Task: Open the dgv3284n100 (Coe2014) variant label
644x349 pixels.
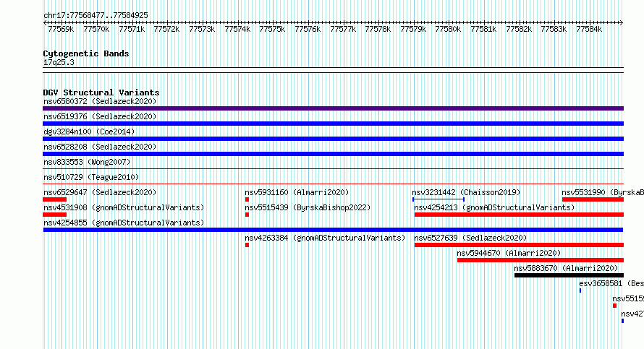Action: (x=89, y=132)
